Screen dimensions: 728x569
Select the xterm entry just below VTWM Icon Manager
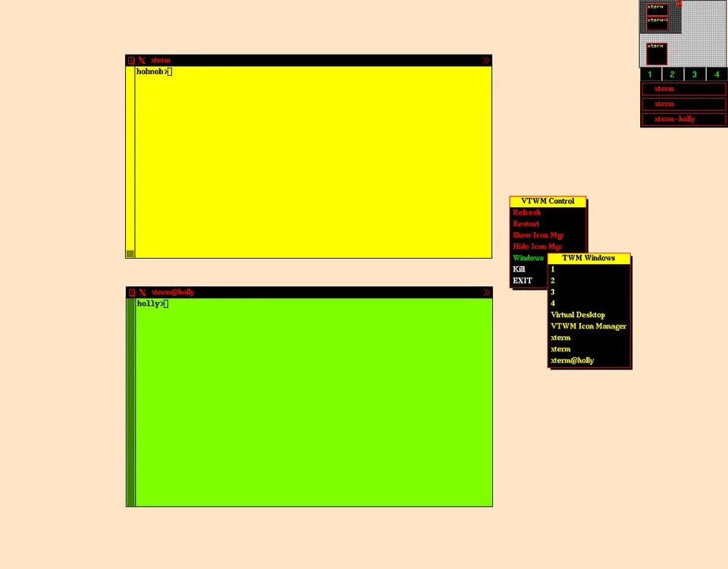coord(588,338)
